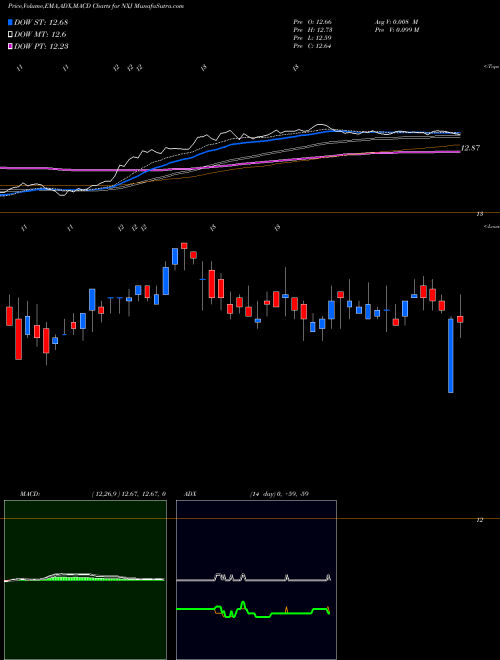
Task: Click the '(14 day) 0, +39, -39' ADX values
Action: pos(279,494)
